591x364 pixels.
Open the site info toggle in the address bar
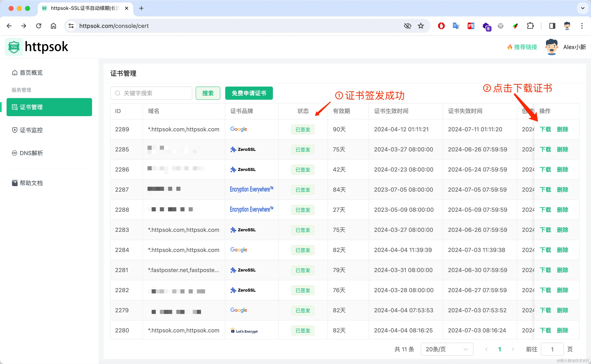tap(71, 26)
